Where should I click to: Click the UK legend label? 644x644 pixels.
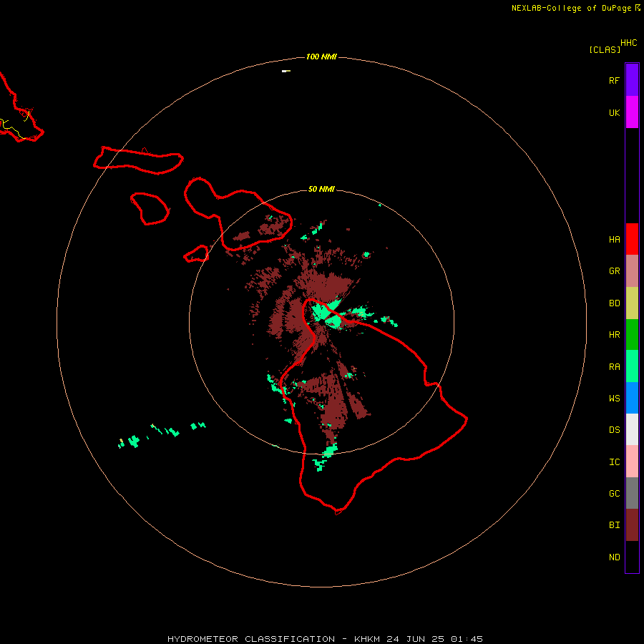coord(614,112)
